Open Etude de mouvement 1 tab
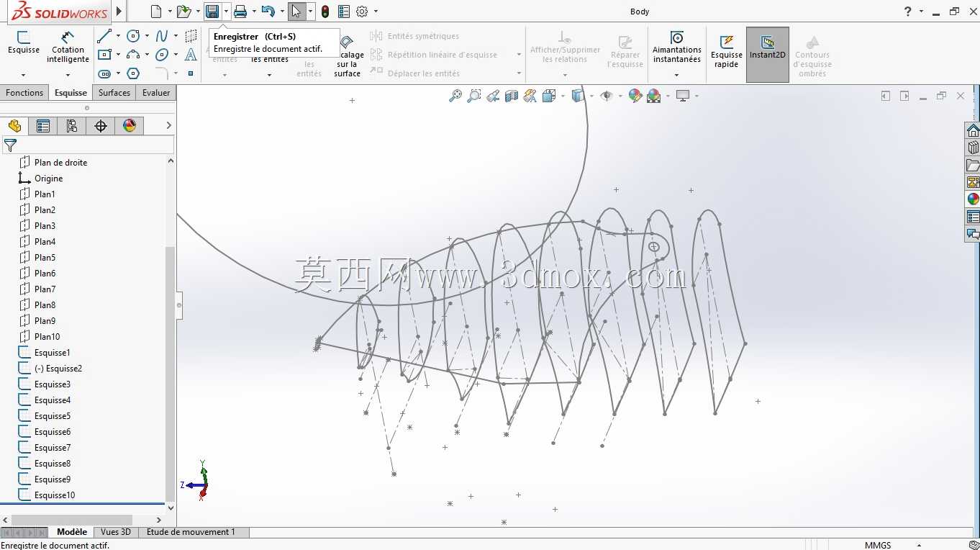Viewport: 980px width, 550px height. [x=191, y=532]
